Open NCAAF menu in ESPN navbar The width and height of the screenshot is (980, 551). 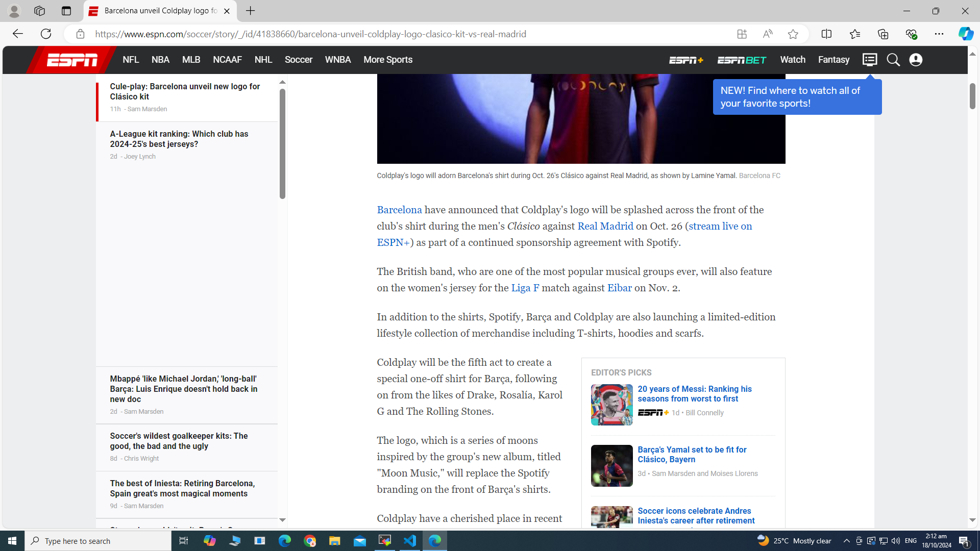[227, 60]
